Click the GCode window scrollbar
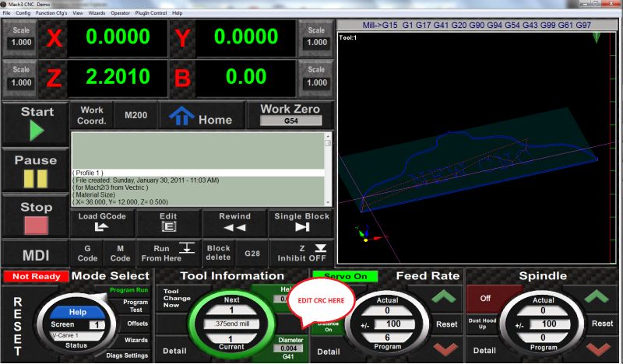623x364 pixels. tap(328, 169)
